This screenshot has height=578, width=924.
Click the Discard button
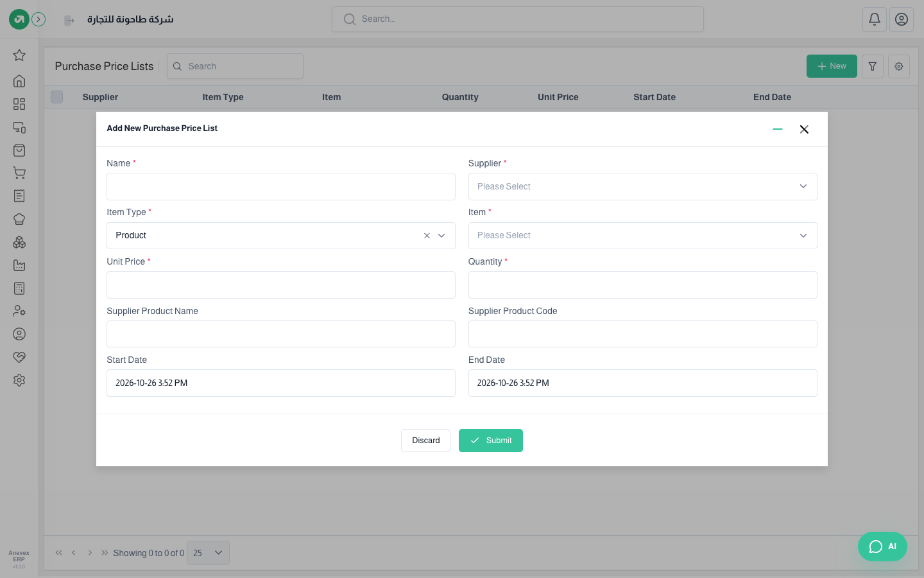[x=425, y=441]
